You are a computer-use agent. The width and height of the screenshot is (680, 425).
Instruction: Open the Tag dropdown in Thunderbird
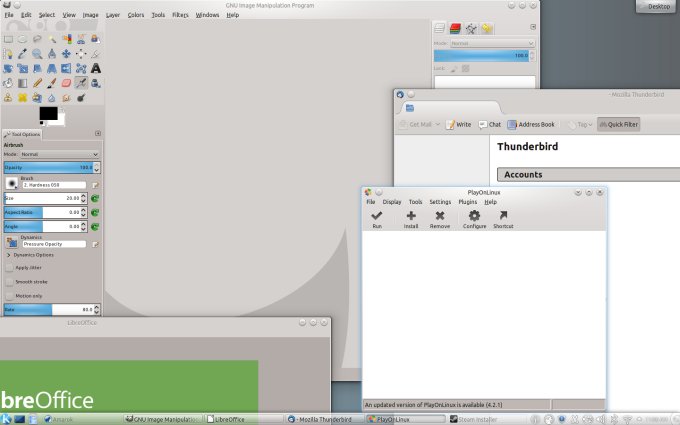click(x=581, y=124)
